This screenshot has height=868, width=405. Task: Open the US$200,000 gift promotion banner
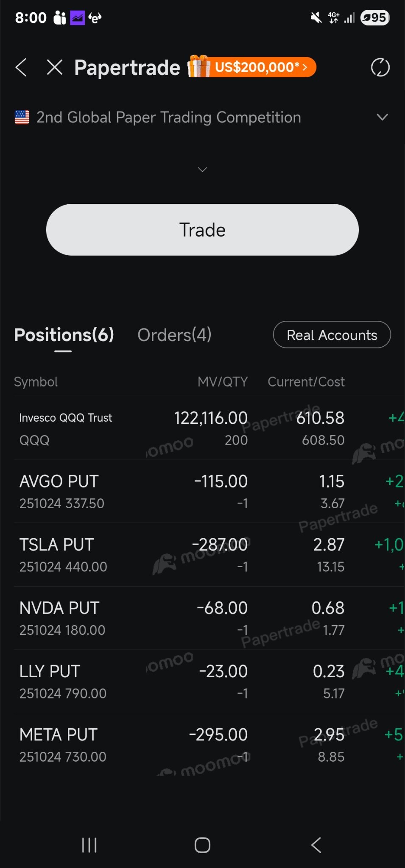click(253, 67)
